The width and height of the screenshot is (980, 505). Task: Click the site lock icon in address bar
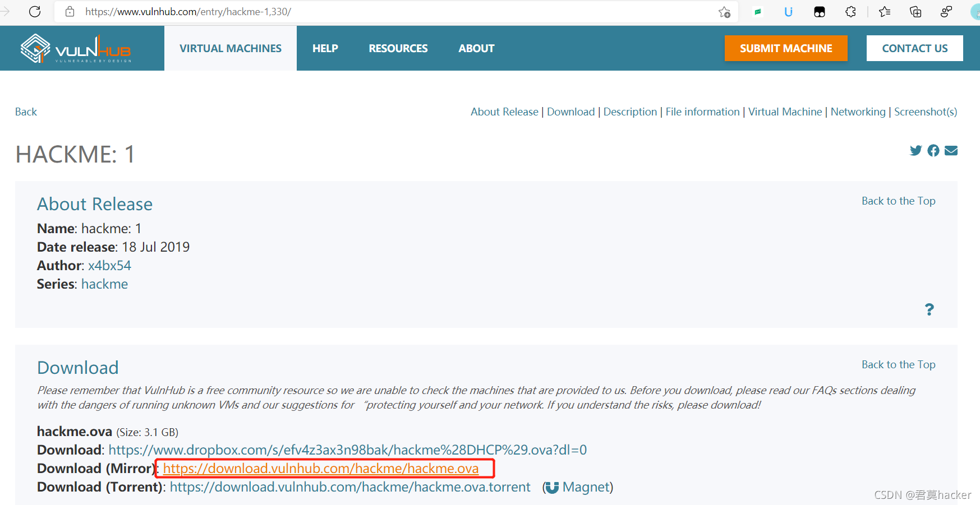[70, 12]
